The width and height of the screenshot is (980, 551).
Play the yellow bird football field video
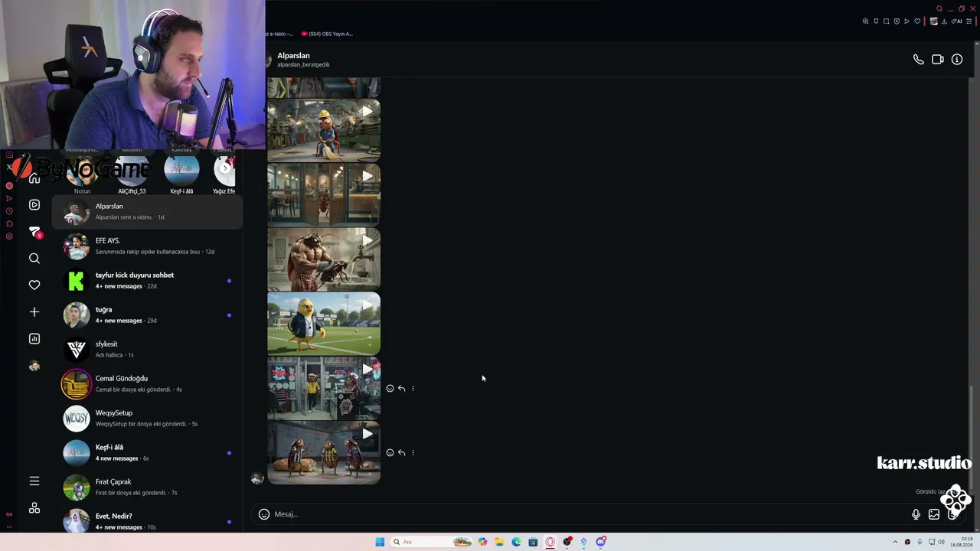324,324
